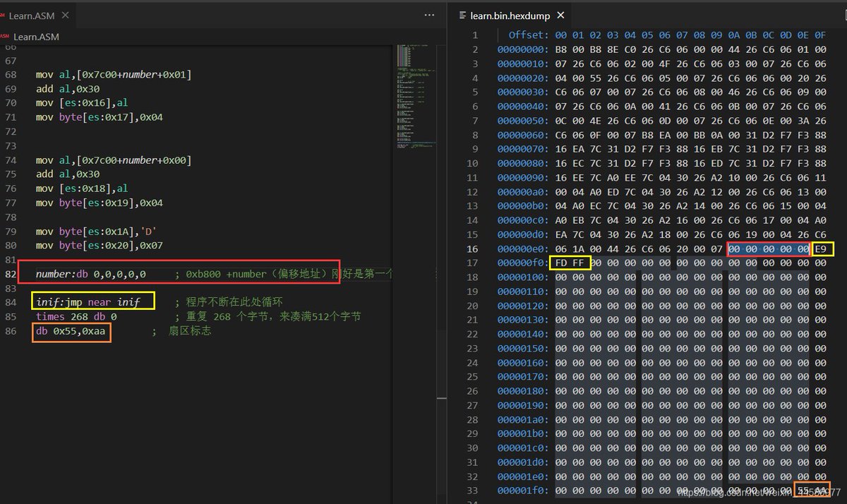Open the More Actions ellipsis menu
This screenshot has width=847, height=504.
click(x=430, y=15)
